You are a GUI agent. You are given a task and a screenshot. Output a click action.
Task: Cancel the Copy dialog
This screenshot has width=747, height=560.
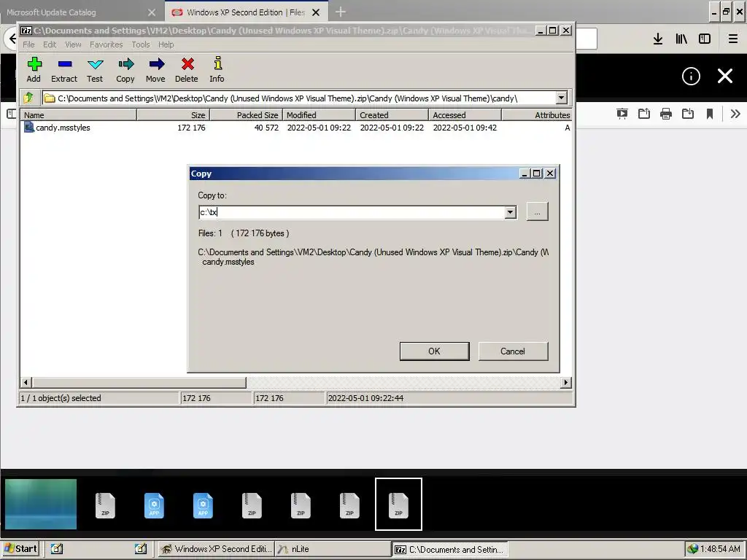[x=513, y=351]
